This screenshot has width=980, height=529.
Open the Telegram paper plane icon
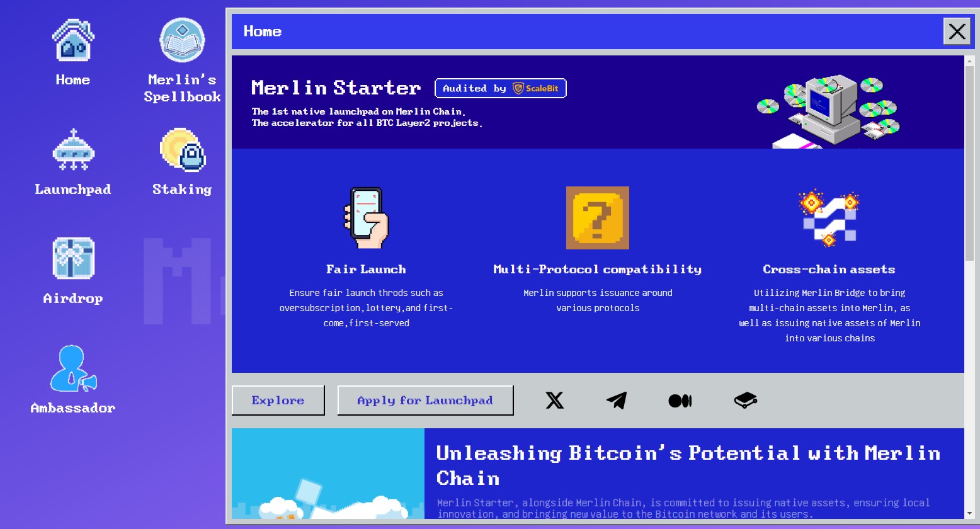[x=617, y=401]
